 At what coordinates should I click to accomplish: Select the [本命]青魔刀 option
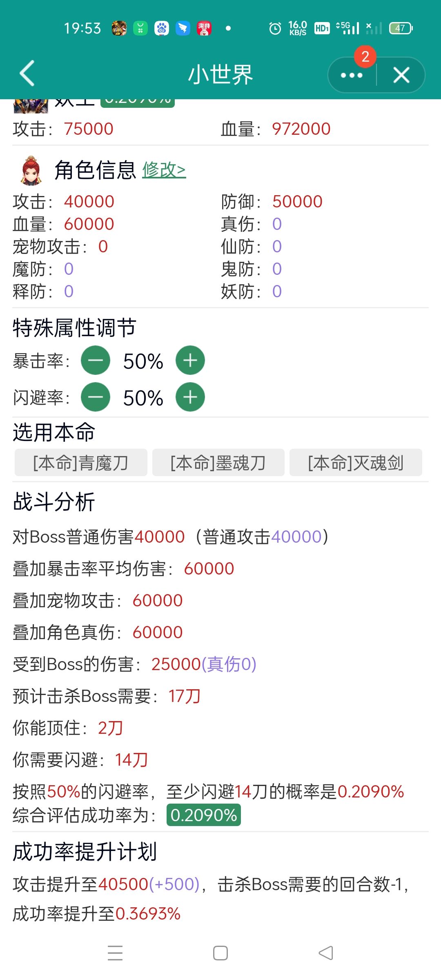(x=81, y=463)
